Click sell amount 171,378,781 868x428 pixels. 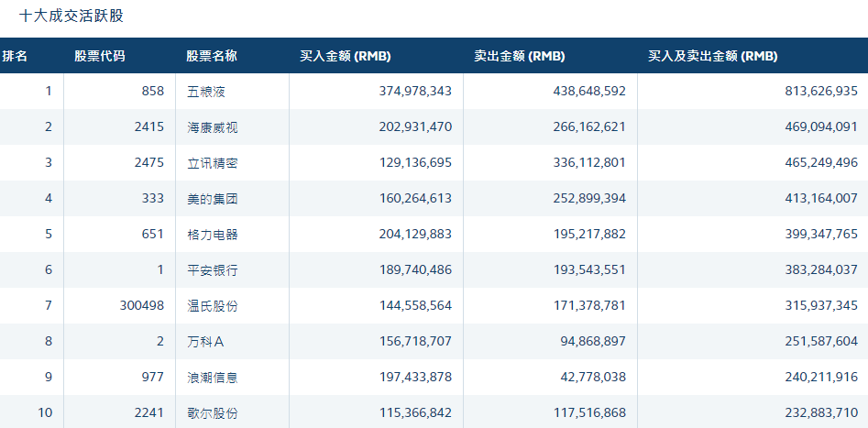(x=589, y=305)
